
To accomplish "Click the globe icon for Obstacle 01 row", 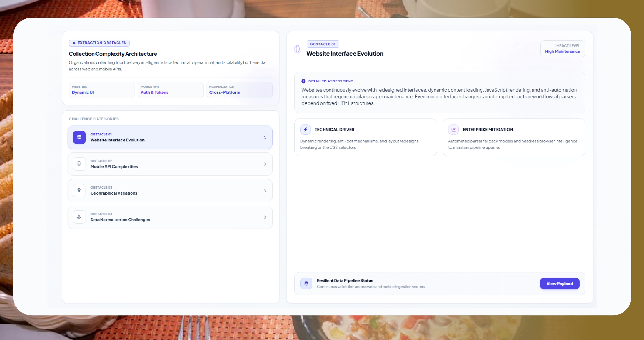I will [x=79, y=137].
